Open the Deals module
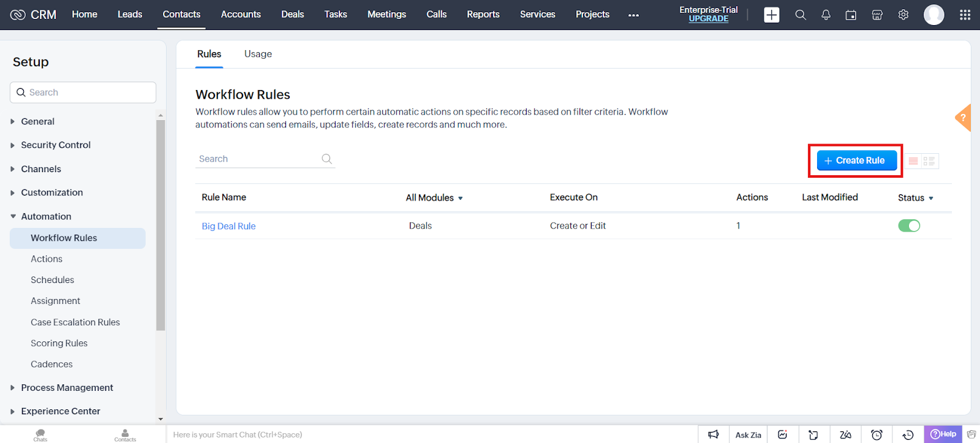This screenshot has height=443, width=980. click(x=292, y=14)
